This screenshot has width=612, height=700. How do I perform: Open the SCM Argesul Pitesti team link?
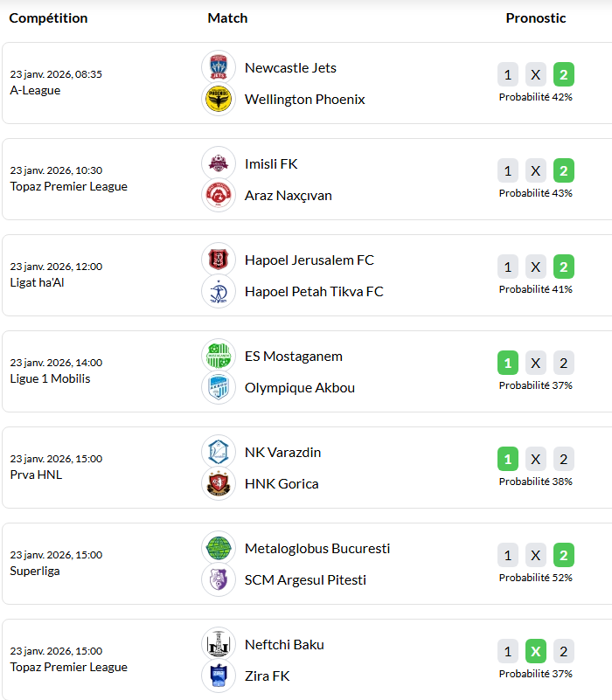305,580
